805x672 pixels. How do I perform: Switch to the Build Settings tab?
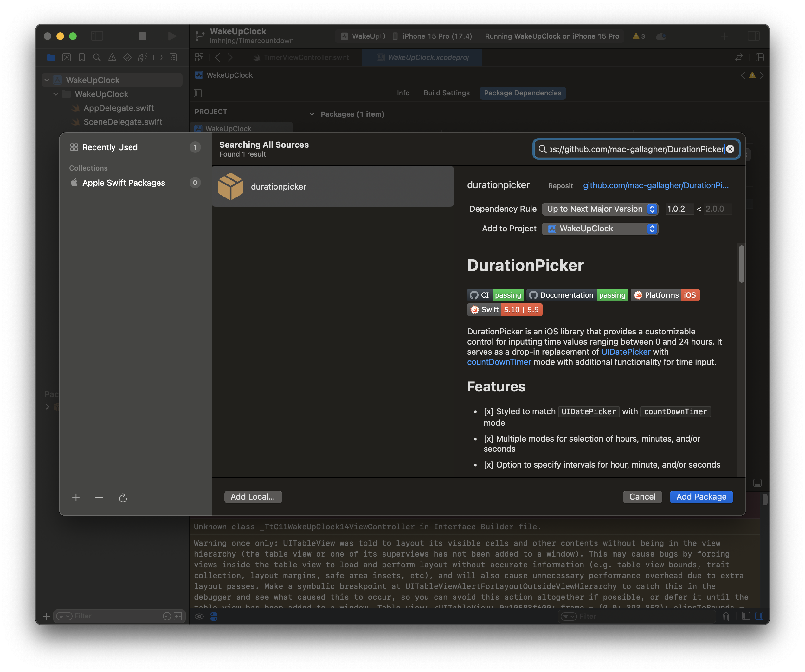(446, 93)
